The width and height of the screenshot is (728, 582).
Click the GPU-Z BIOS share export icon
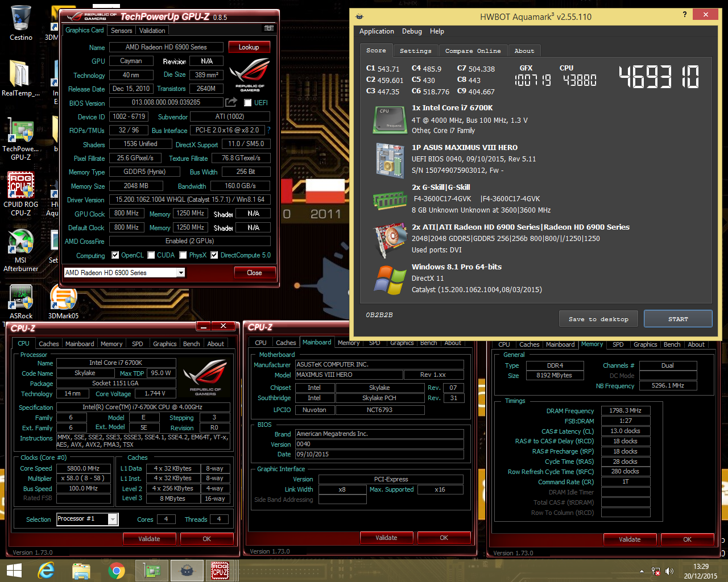[x=231, y=102]
